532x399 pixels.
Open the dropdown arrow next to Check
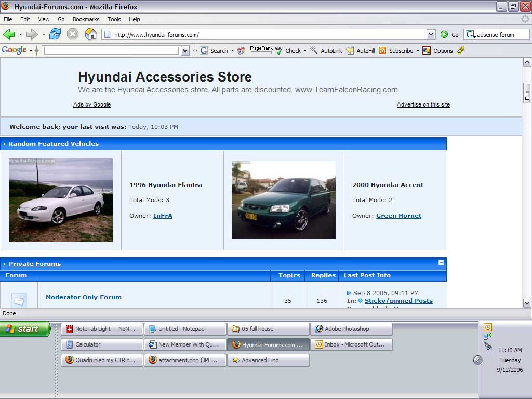coord(305,51)
